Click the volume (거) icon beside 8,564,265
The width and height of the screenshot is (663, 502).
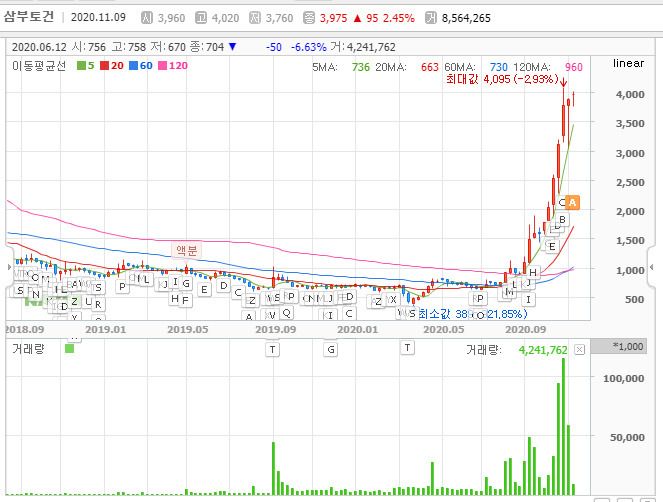(x=430, y=18)
